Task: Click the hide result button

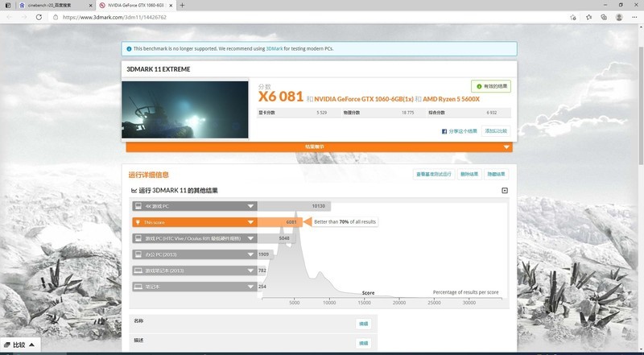Action: pos(496,174)
